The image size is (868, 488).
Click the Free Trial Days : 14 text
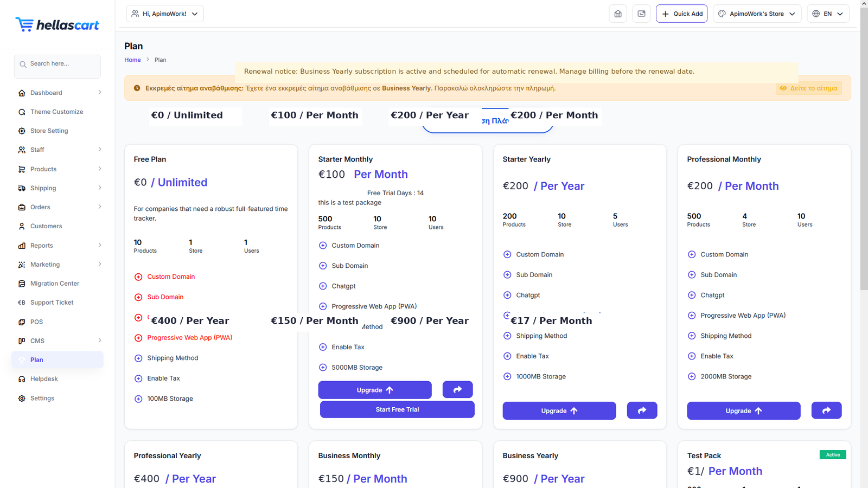tap(395, 193)
